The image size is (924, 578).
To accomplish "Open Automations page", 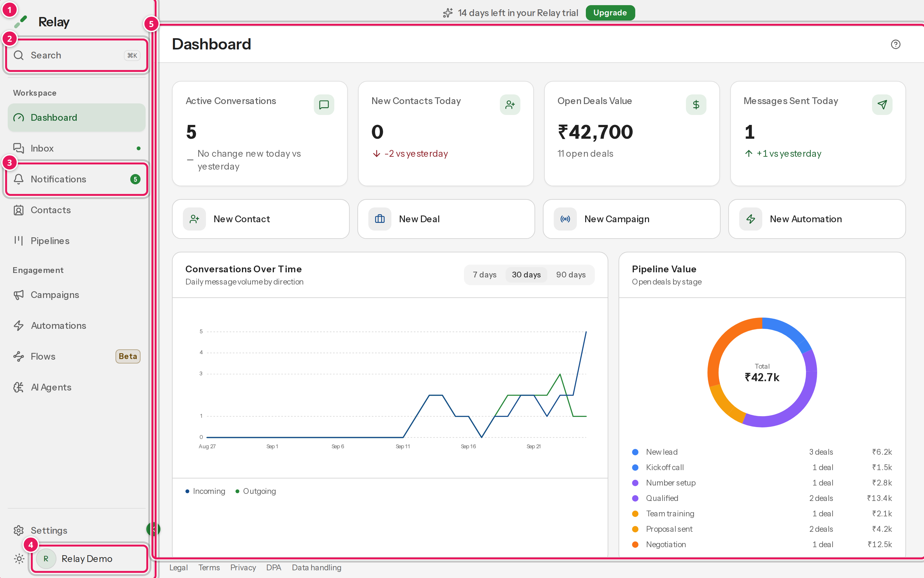I will [77, 326].
